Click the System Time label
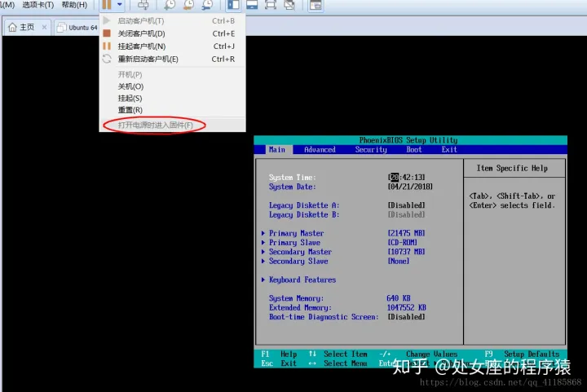Viewport: 587px width, 392px height. pos(293,178)
